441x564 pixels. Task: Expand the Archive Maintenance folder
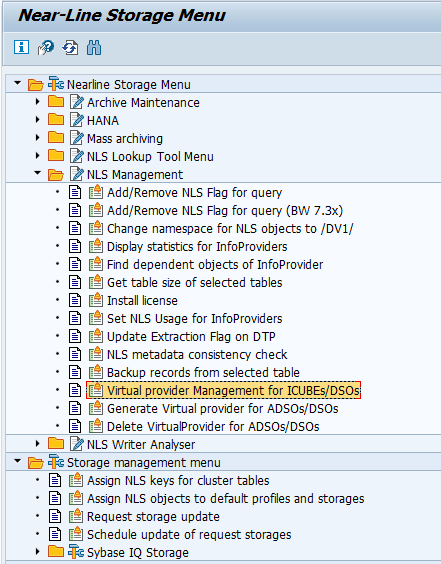pyautogui.click(x=37, y=102)
